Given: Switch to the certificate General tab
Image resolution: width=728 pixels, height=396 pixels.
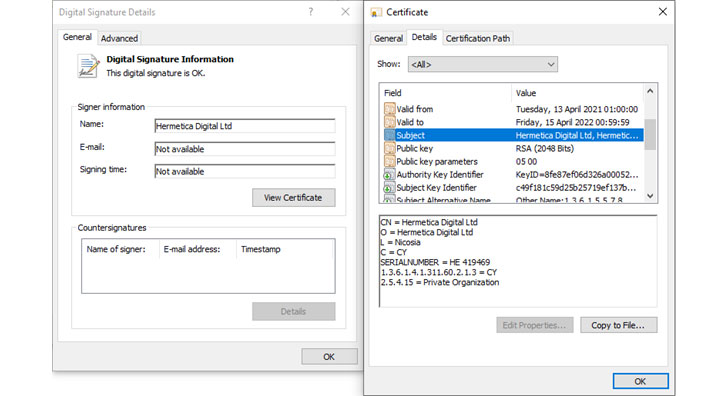Looking at the screenshot, I should point(388,39).
